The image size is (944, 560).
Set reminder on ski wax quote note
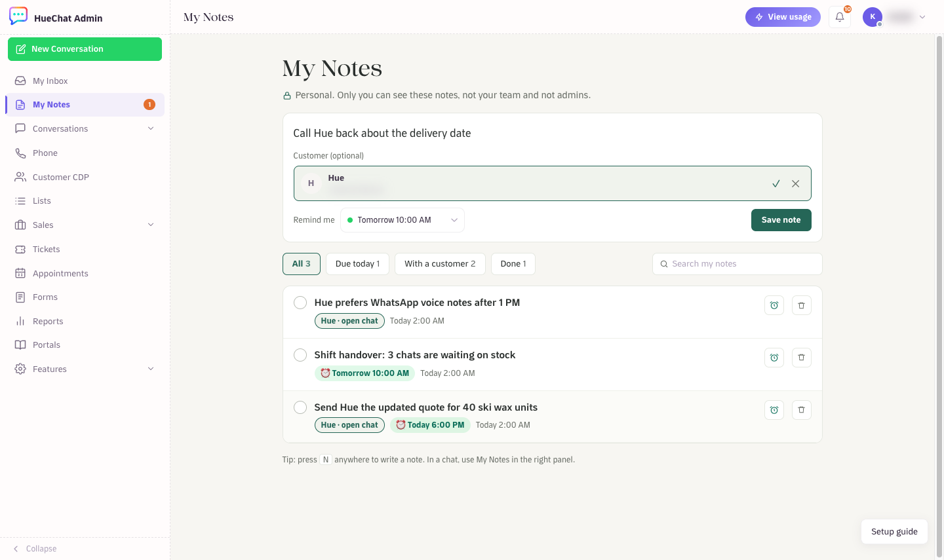(x=774, y=410)
